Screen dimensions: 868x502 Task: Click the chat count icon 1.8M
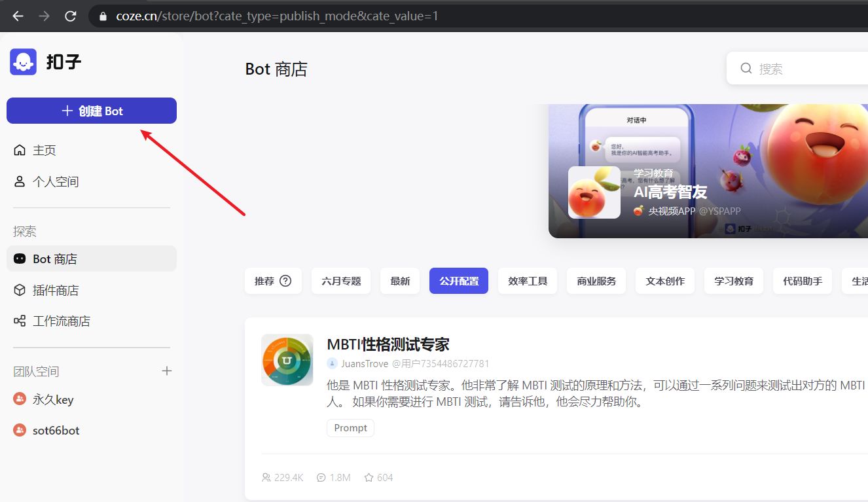coord(321,477)
